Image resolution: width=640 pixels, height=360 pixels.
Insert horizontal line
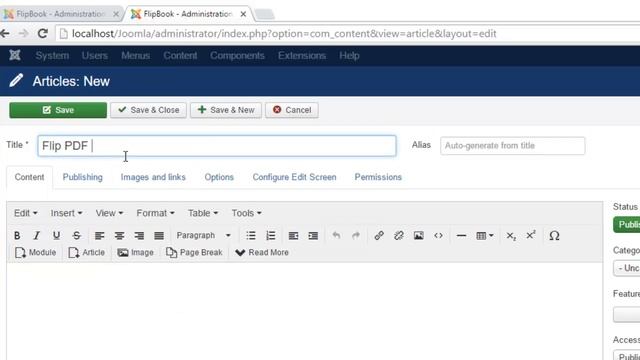(x=461, y=236)
